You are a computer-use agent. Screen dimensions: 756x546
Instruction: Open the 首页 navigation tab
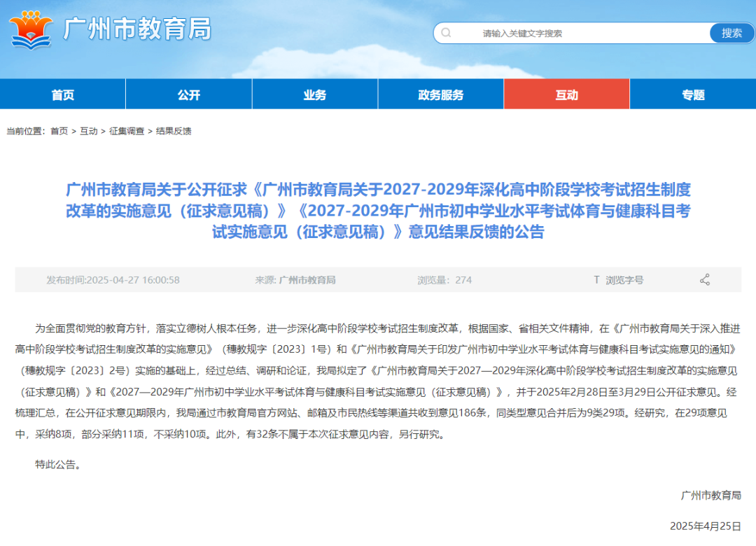click(x=63, y=94)
